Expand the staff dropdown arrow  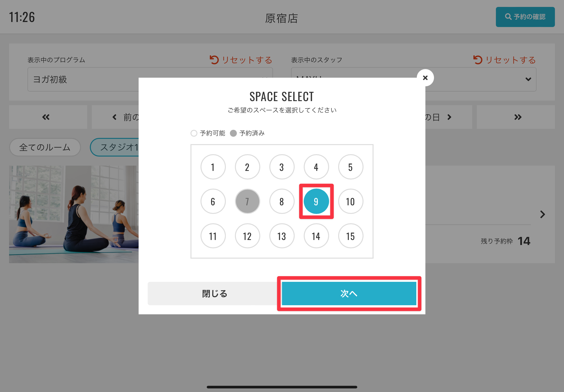tap(528, 79)
